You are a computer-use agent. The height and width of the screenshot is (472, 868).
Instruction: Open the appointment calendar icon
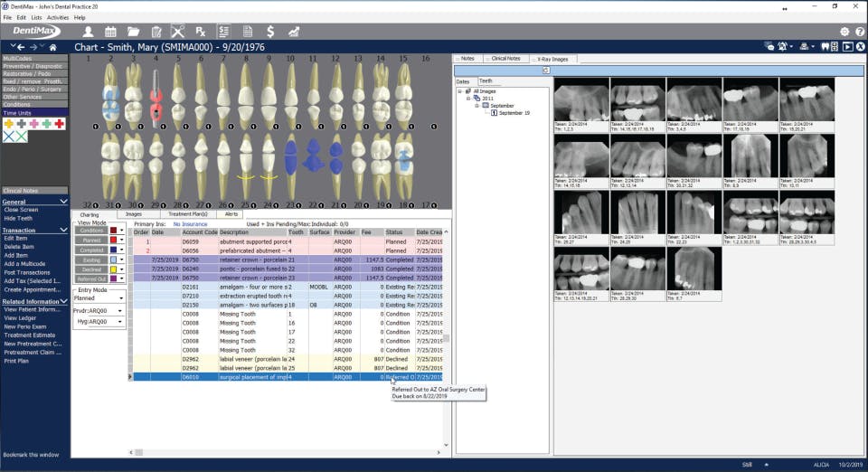tap(112, 32)
